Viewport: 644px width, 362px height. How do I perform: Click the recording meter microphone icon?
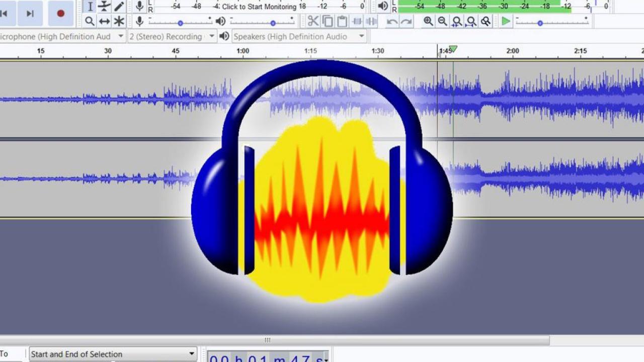[139, 7]
